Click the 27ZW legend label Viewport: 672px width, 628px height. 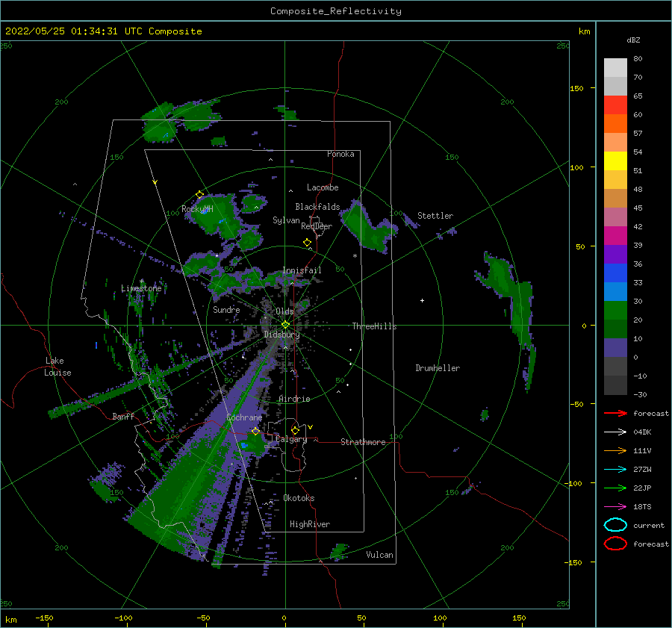[x=642, y=470]
